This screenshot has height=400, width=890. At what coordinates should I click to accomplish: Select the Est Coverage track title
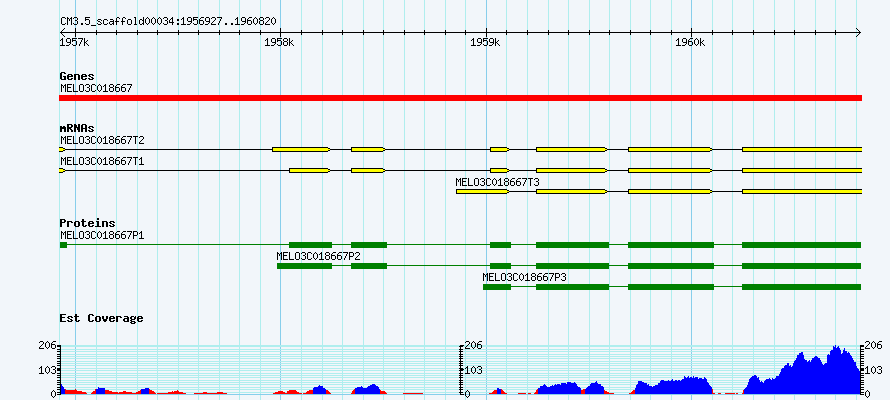pyautogui.click(x=101, y=318)
